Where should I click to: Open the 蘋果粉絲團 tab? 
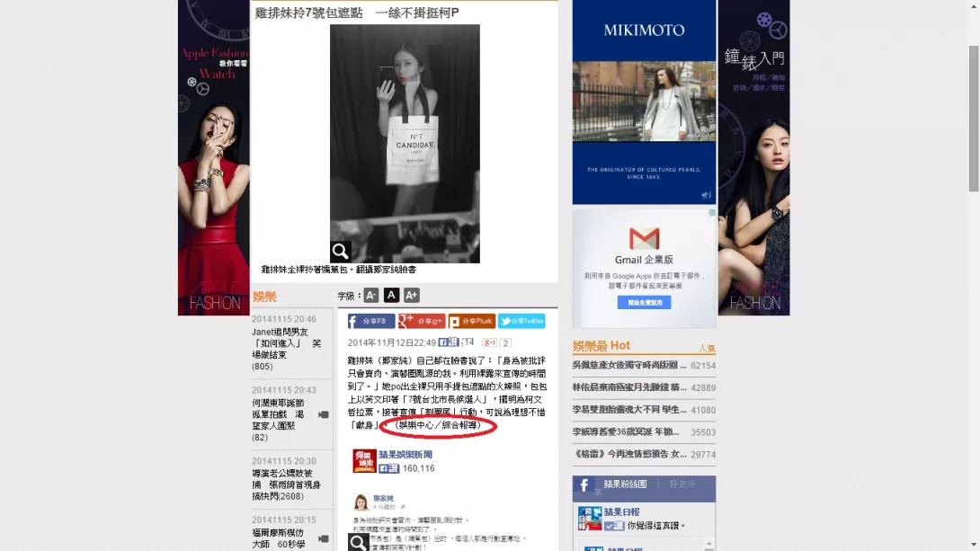(625, 484)
